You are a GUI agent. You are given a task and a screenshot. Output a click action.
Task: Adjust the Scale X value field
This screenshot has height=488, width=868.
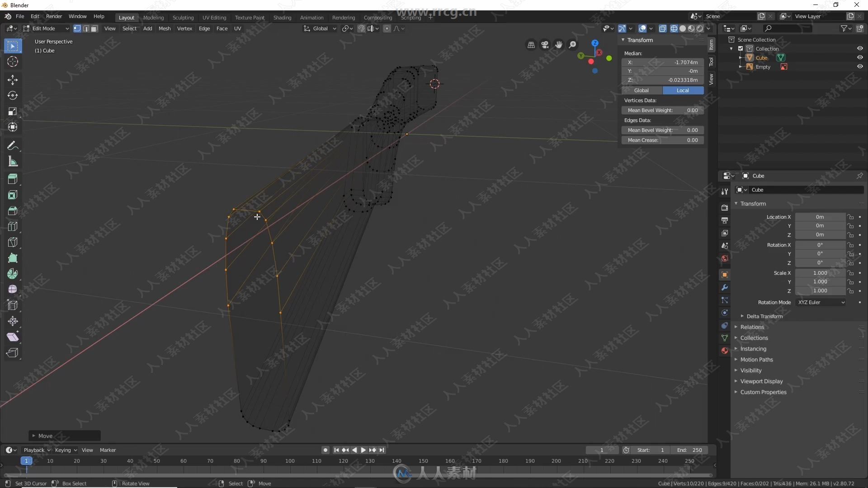point(820,273)
